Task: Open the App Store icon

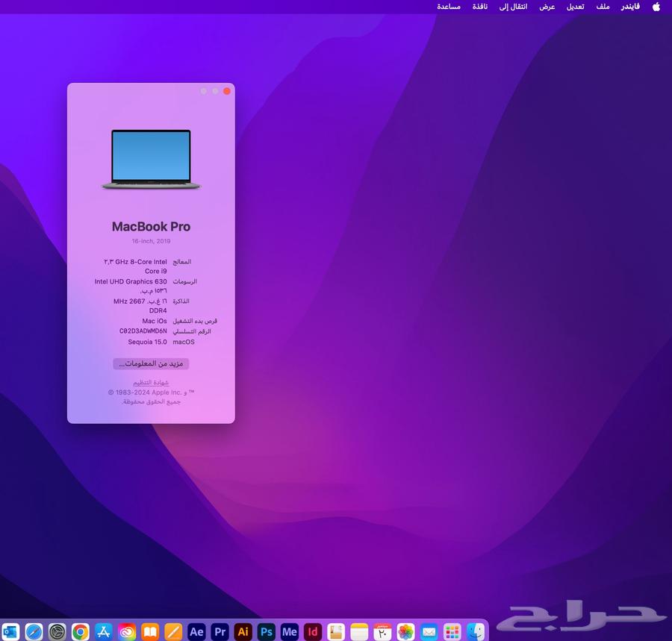Action: [x=102, y=631]
